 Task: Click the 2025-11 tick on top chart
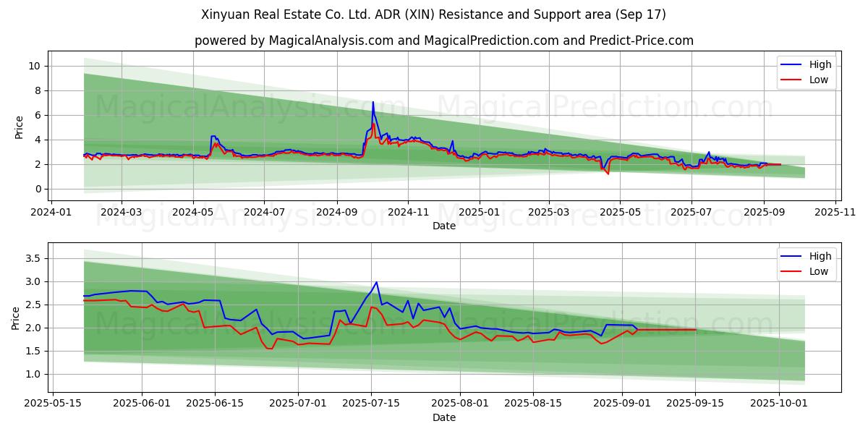pos(836,212)
